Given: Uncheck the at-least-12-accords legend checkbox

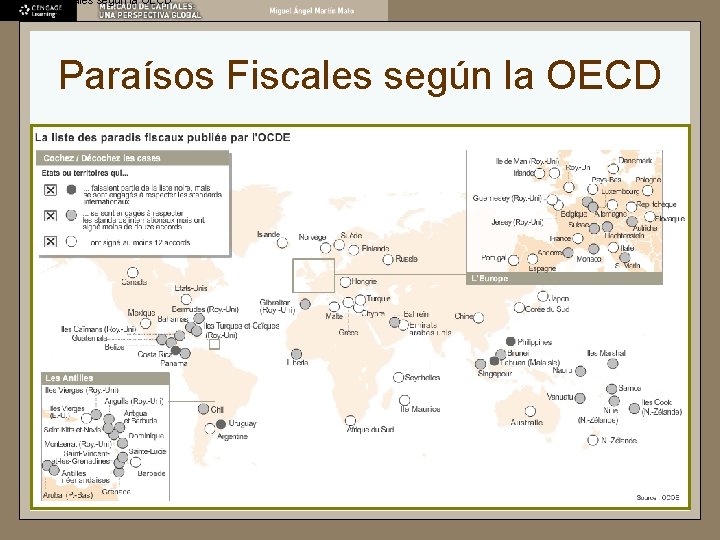Looking at the screenshot, I should (x=51, y=241).
